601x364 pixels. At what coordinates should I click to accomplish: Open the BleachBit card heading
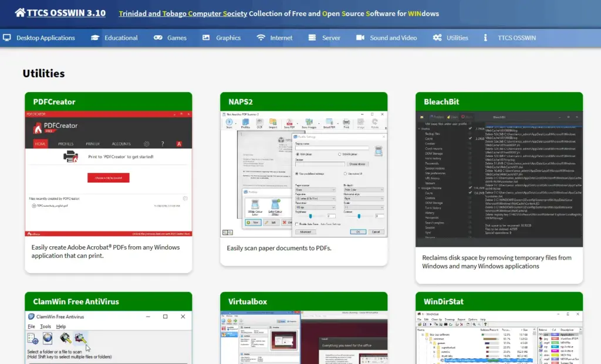(441, 101)
